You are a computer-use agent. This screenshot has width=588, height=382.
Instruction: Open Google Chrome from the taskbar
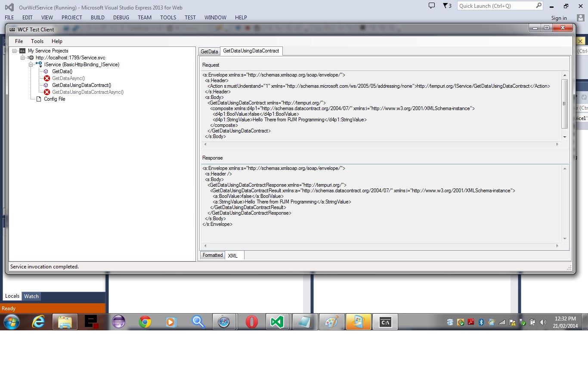(145, 322)
